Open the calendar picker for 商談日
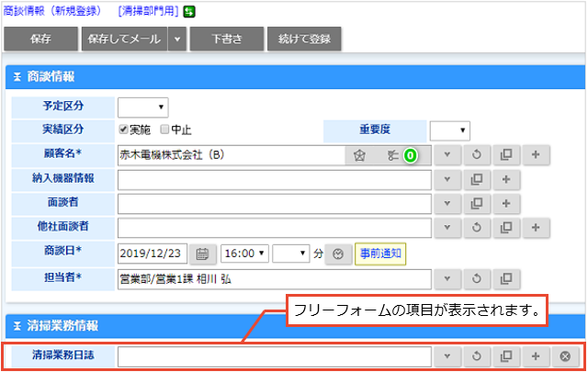 click(x=202, y=254)
